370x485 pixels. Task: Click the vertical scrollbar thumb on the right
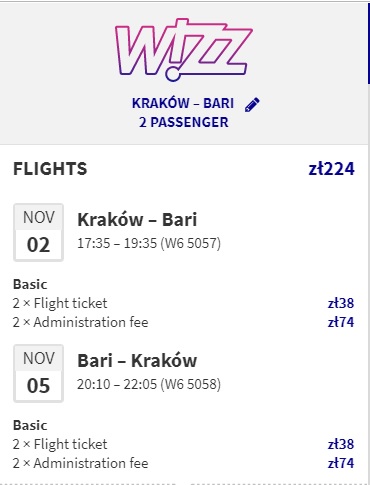(369, 43)
